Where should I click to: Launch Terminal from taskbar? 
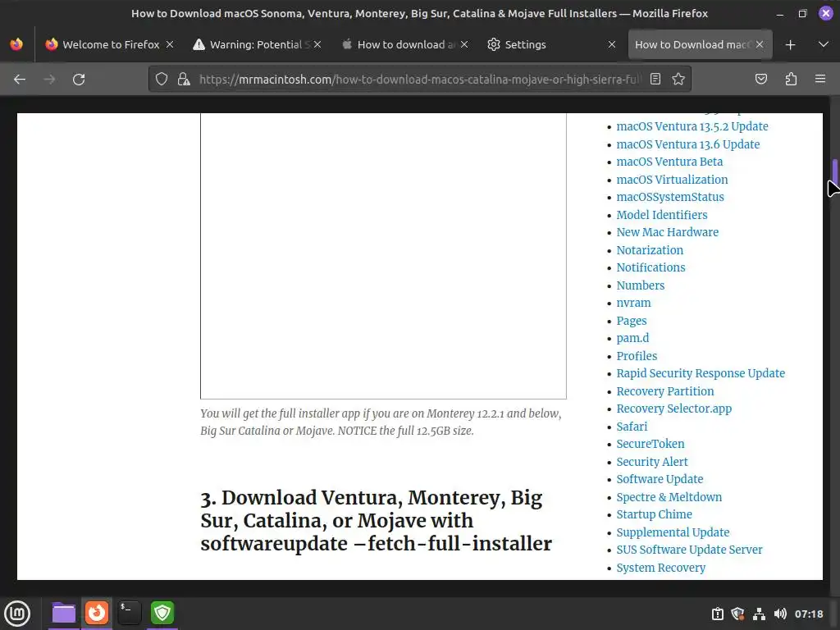coord(129,614)
